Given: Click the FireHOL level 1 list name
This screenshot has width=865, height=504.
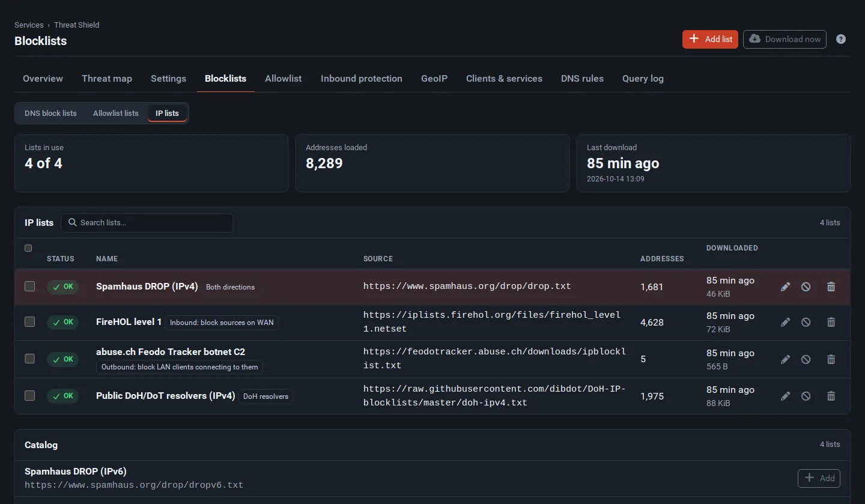Looking at the screenshot, I should pyautogui.click(x=129, y=322).
